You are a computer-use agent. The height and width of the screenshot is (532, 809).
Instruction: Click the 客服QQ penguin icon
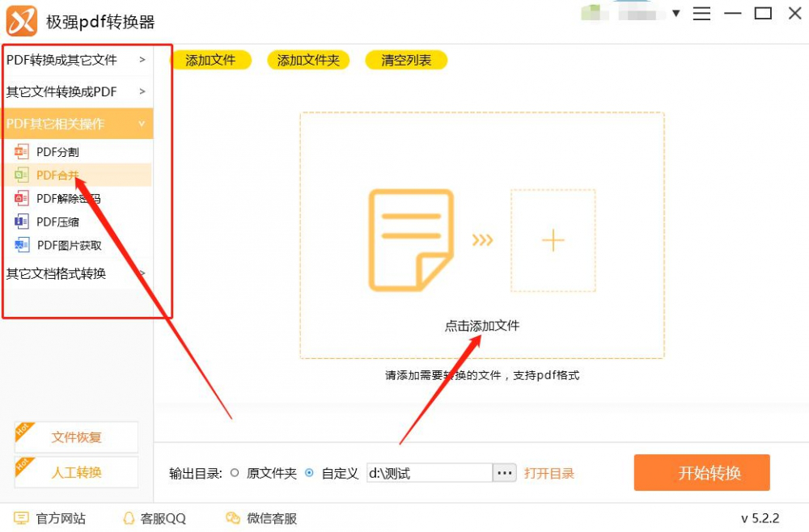(x=129, y=518)
